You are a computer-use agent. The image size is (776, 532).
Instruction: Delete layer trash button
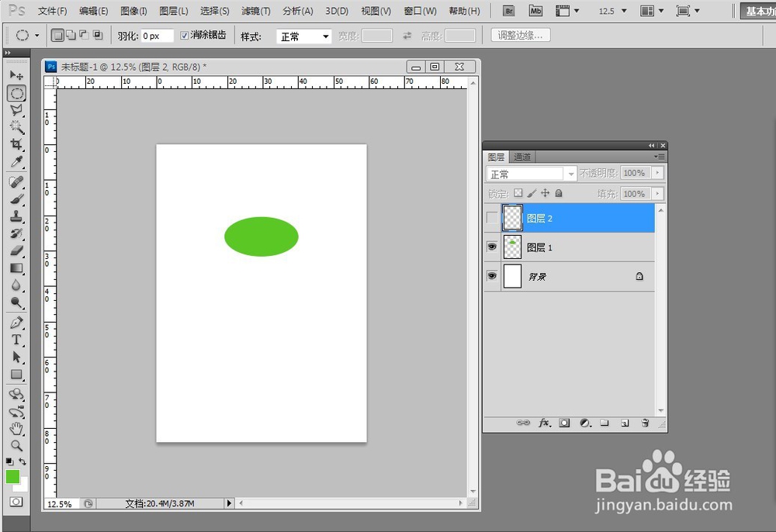[645, 423]
